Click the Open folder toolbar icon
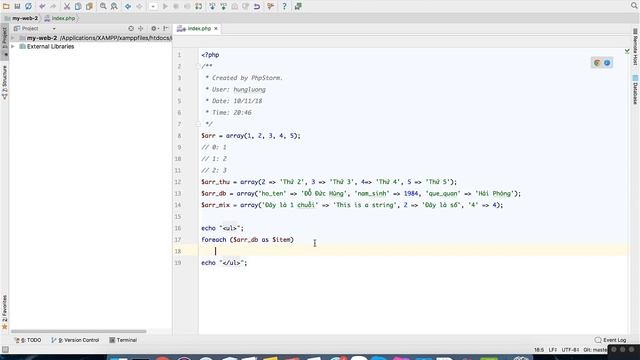The height and width of the screenshot is (360, 640). pyautogui.click(x=6, y=6)
